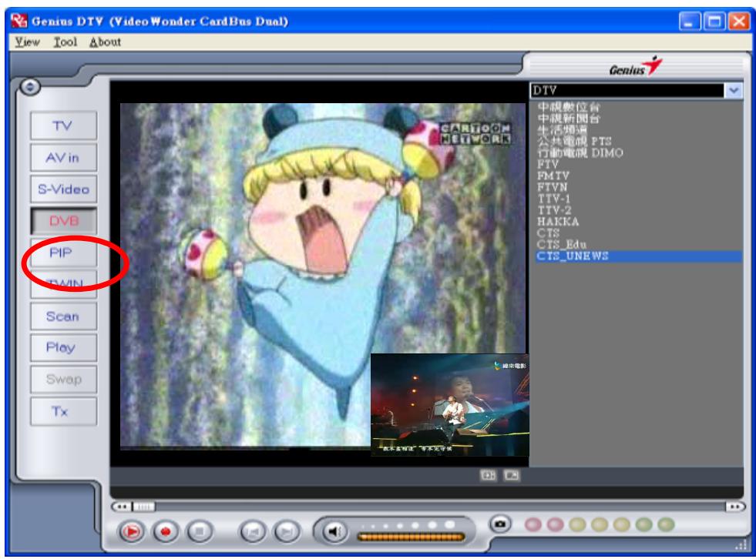
Task: Click the main cartoon video display
Action: click(x=322, y=276)
